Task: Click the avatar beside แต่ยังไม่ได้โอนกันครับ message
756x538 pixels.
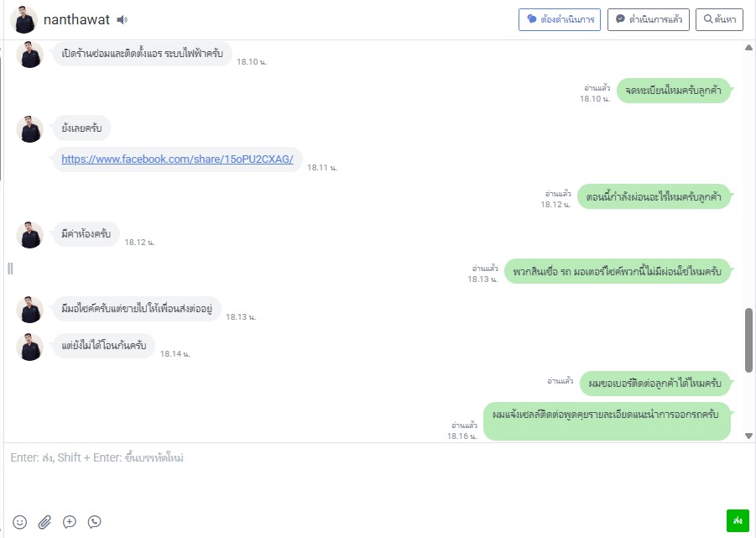Action: coord(29,347)
